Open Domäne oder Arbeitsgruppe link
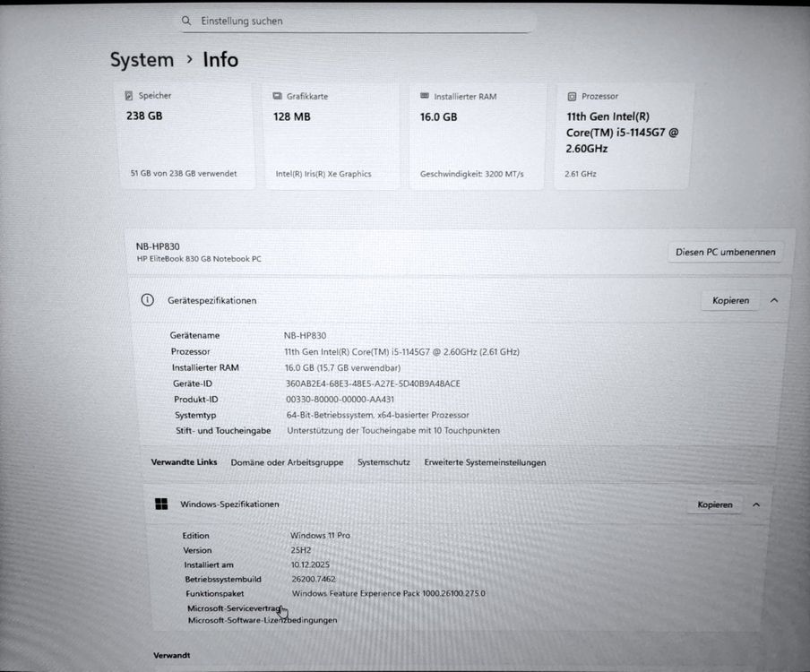This screenshot has height=672, width=810. tap(287, 462)
